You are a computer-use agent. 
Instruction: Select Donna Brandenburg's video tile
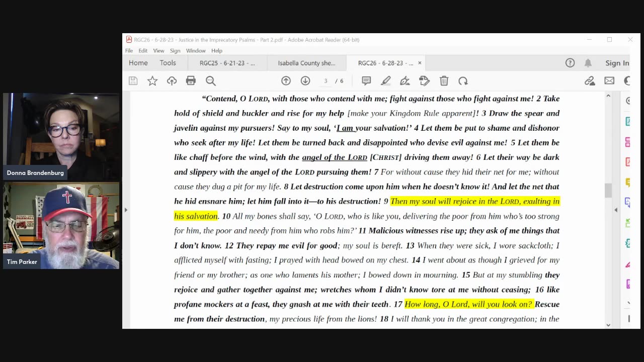[x=61, y=136]
